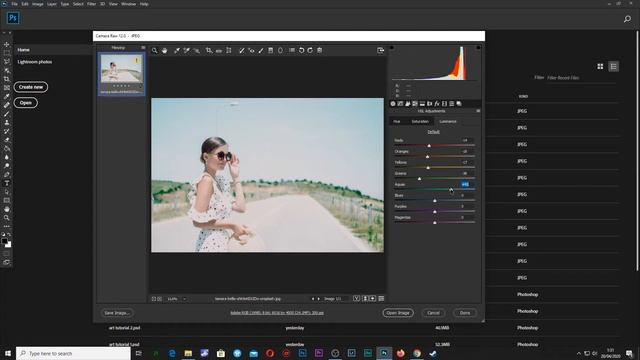Select the Transform tool
640x360 pixels.
(x=229, y=51)
